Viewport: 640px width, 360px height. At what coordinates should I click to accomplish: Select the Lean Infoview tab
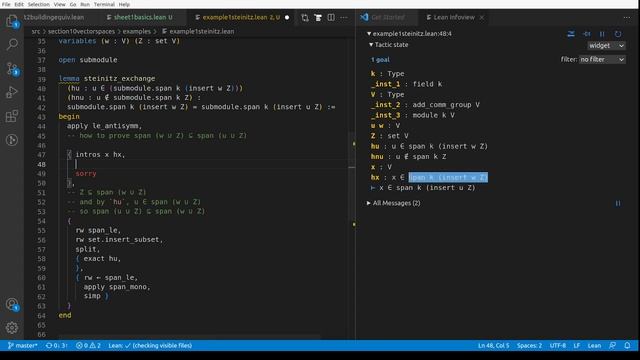tap(454, 18)
